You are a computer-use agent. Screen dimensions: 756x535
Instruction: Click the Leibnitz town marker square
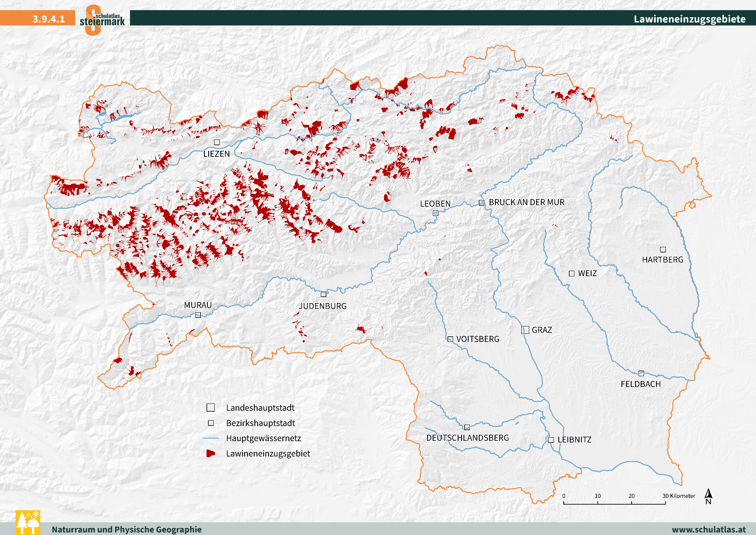[551, 440]
